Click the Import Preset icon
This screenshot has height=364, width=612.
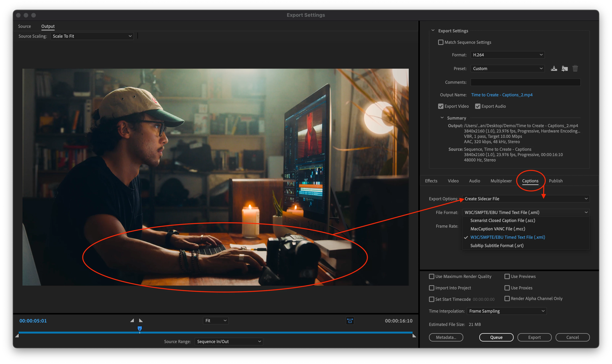coord(565,68)
